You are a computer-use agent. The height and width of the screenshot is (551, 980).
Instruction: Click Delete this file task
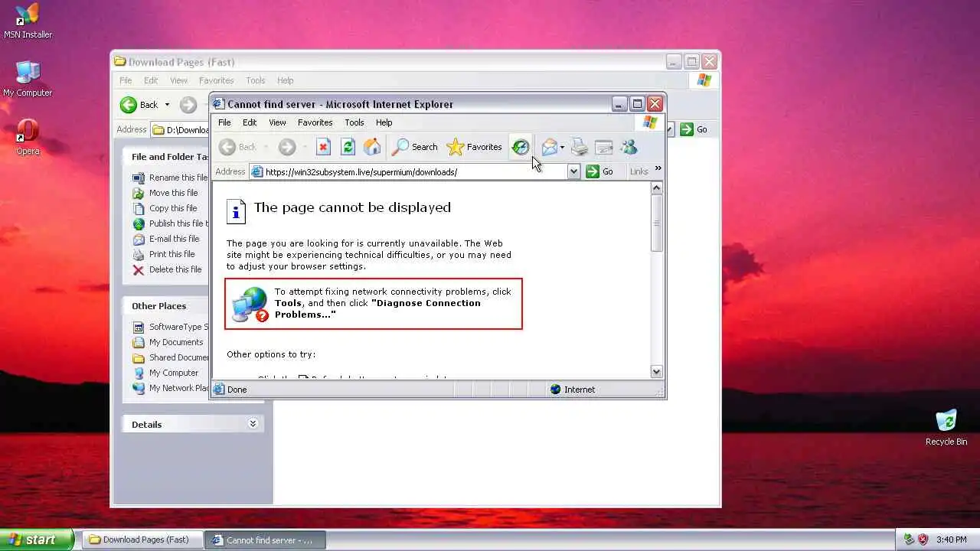167,269
